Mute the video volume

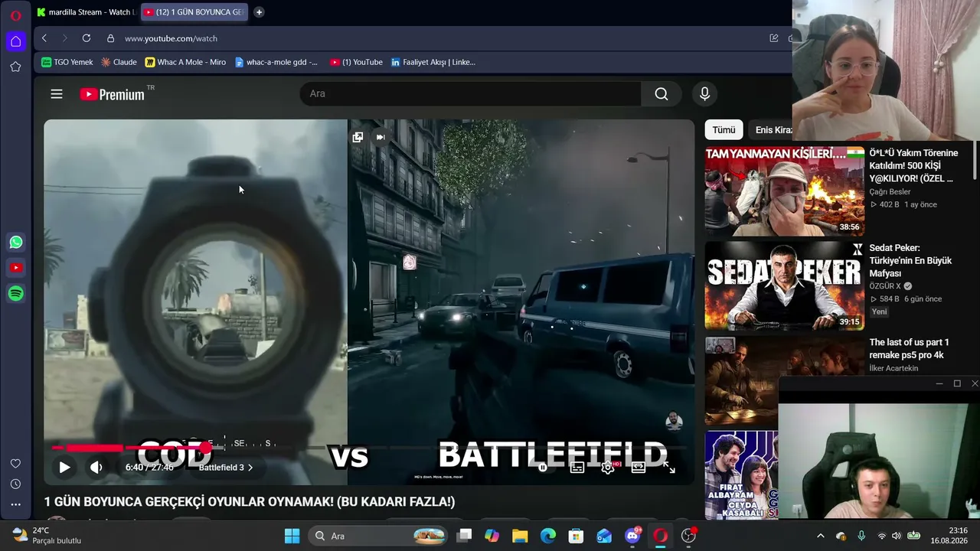[x=96, y=467]
